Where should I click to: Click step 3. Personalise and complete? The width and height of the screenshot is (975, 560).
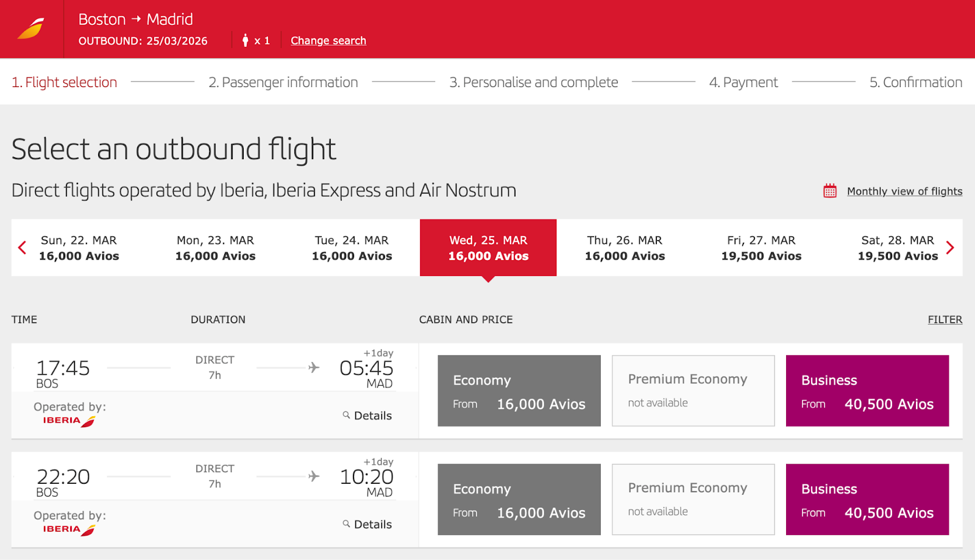pos(534,82)
